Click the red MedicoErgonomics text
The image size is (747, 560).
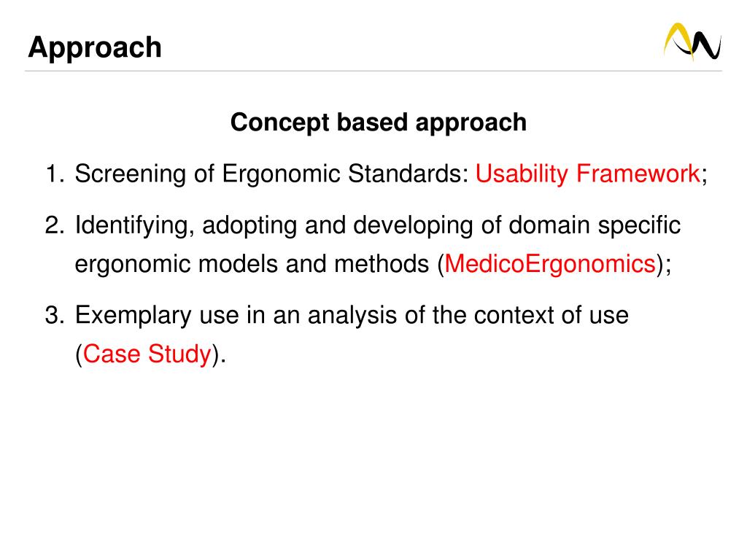[x=550, y=264]
